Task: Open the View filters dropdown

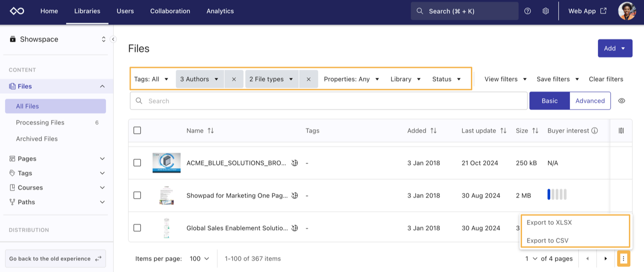Action: tap(506, 79)
